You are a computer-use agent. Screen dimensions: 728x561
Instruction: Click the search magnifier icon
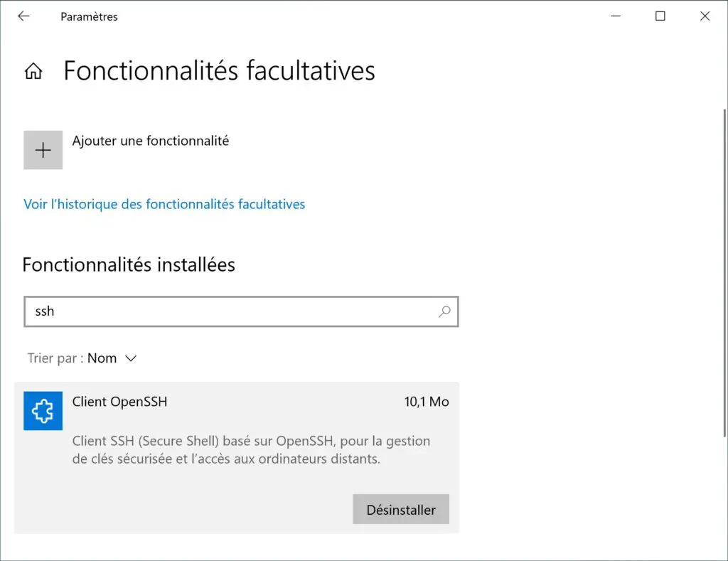pos(444,311)
